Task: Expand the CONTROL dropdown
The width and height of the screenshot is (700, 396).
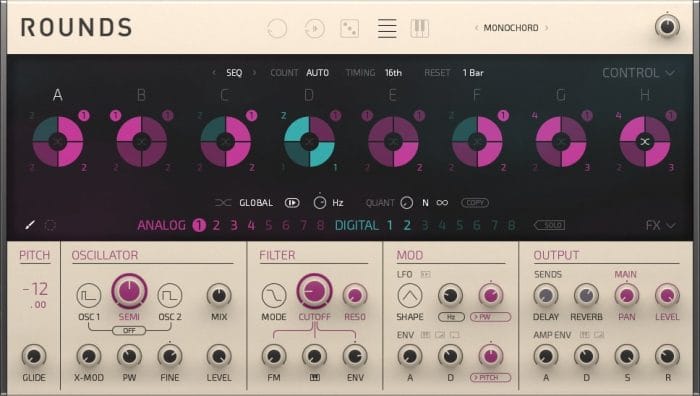Action: click(638, 73)
